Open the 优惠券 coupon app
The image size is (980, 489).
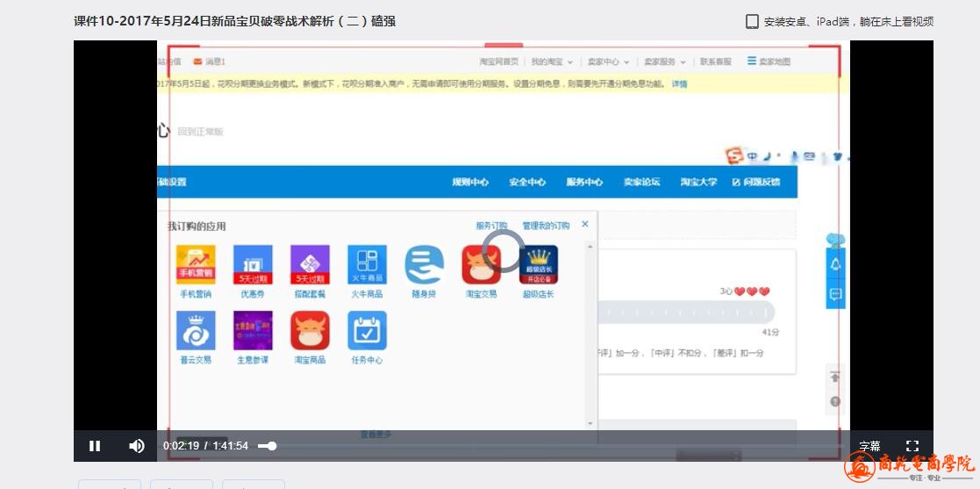[x=253, y=265]
